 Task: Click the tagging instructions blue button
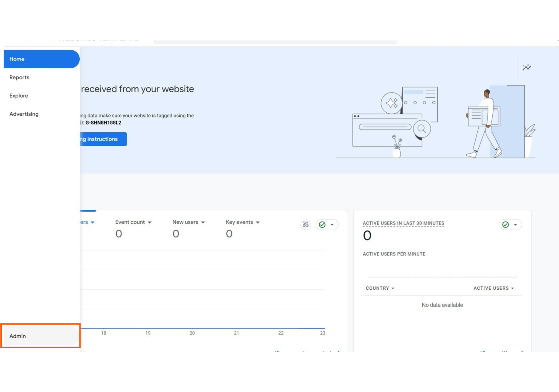(x=103, y=139)
